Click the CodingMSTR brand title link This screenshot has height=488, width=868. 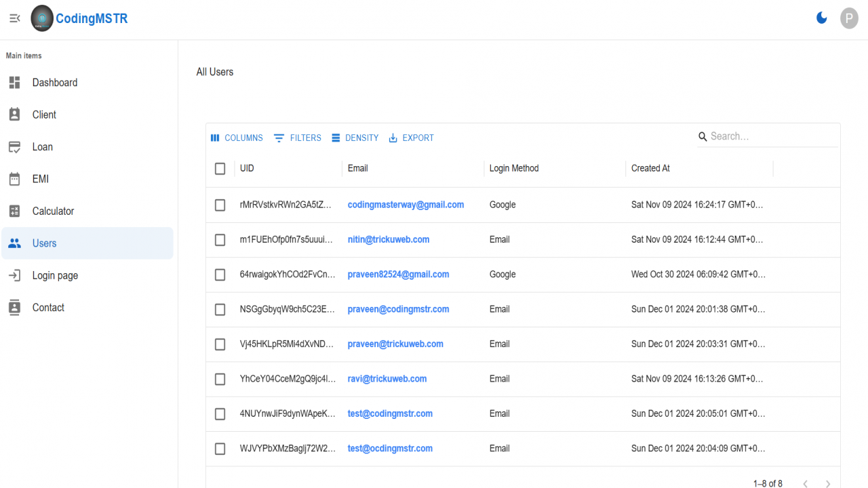(92, 18)
